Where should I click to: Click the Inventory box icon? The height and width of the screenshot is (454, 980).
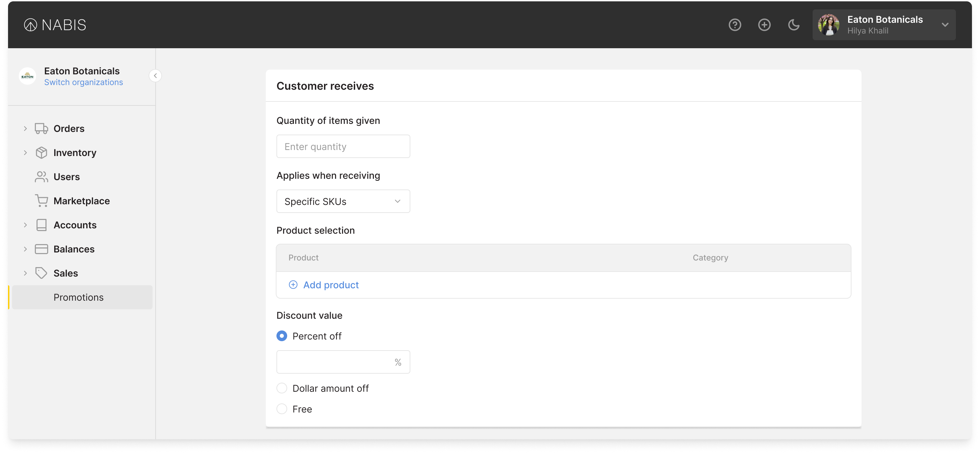pyautogui.click(x=41, y=153)
